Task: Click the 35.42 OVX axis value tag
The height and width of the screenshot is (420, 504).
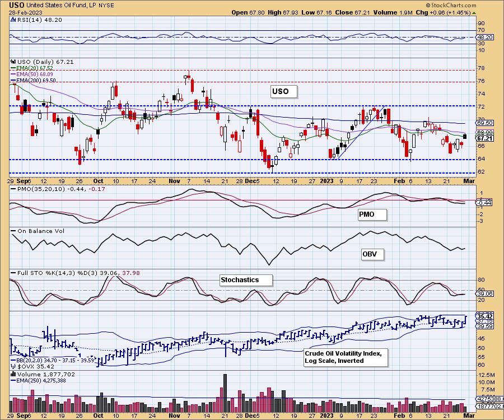Action: coord(486,316)
